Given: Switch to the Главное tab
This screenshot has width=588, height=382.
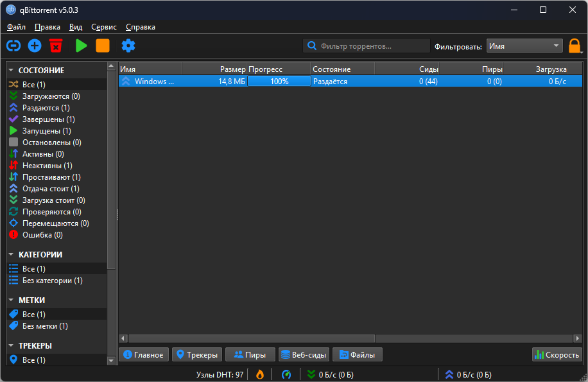Looking at the screenshot, I should tap(144, 354).
